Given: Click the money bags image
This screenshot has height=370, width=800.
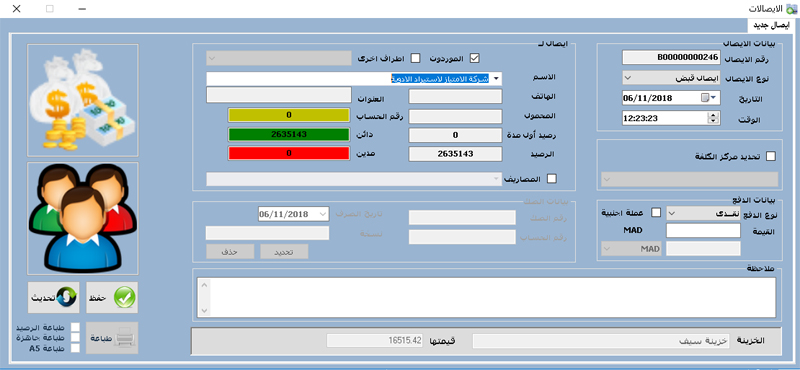Looking at the screenshot, I should [x=83, y=100].
